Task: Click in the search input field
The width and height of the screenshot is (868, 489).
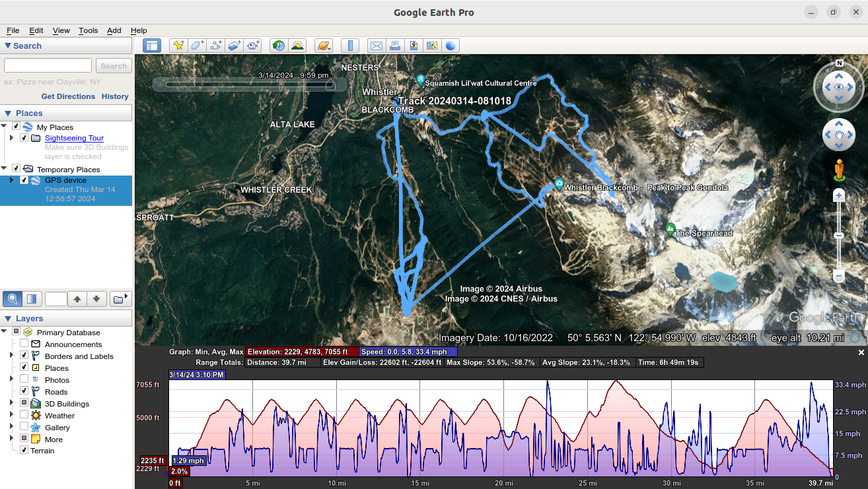Action: click(48, 65)
